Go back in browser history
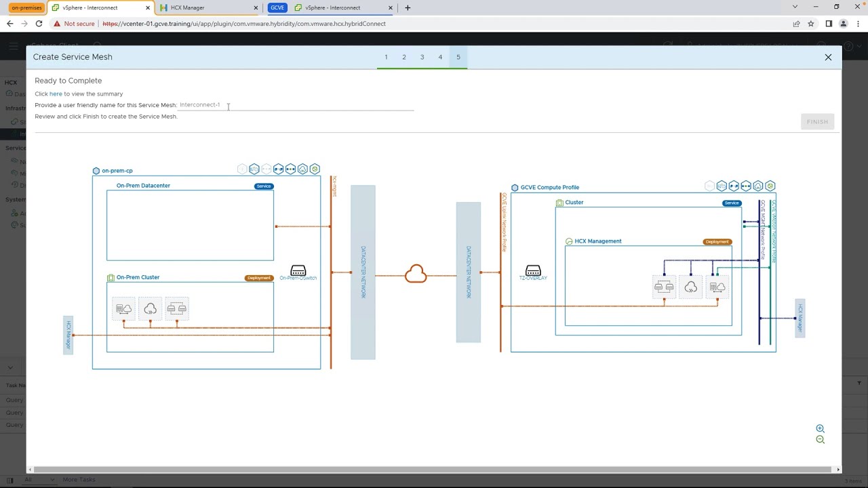868x488 pixels. (x=9, y=24)
